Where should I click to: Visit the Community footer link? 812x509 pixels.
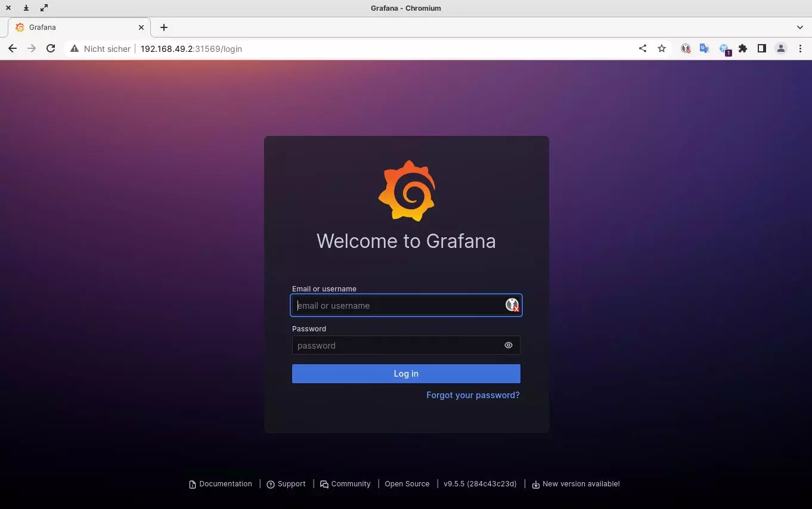(x=350, y=484)
